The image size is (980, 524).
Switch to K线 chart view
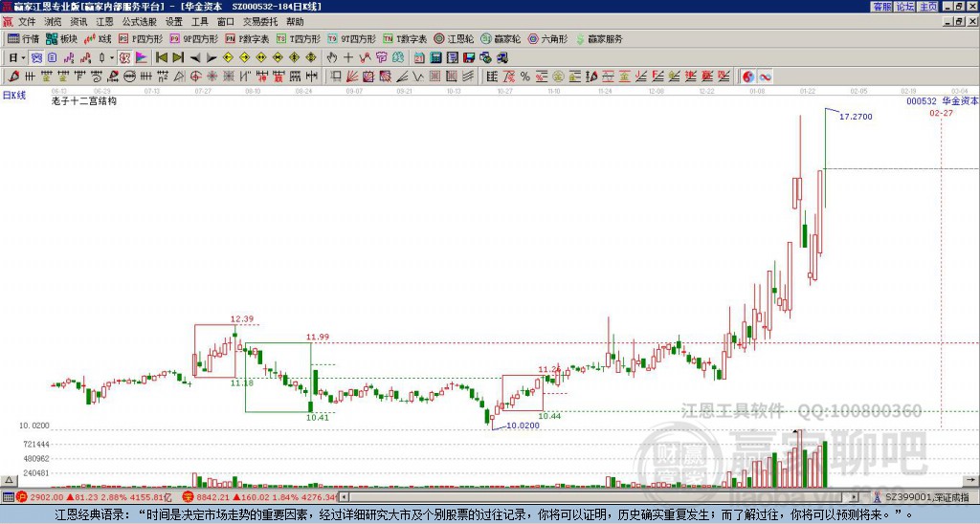[x=99, y=38]
